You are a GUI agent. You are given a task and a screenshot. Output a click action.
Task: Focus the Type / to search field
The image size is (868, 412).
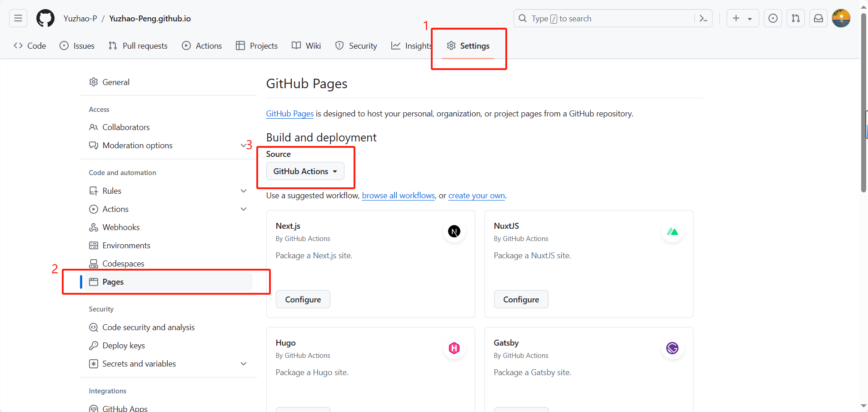tap(613, 18)
